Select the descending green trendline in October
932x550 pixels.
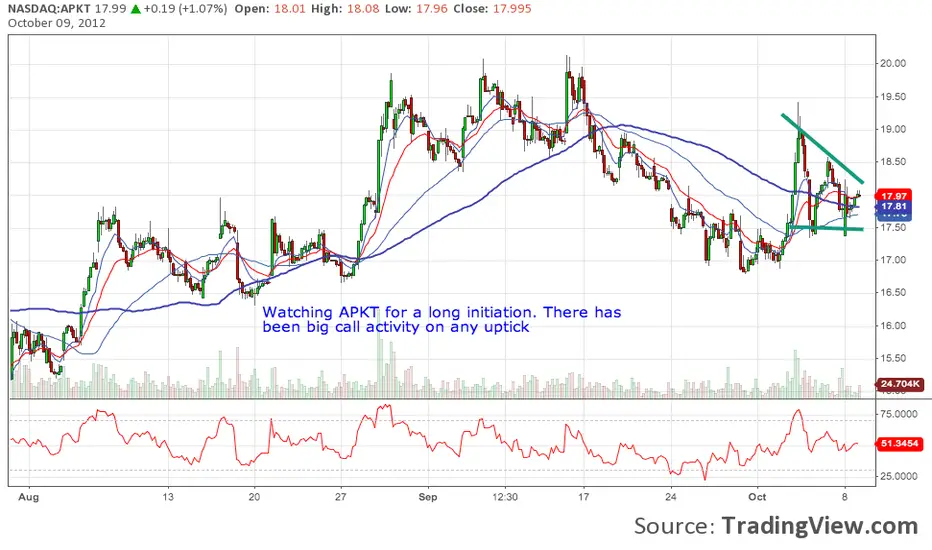click(822, 148)
